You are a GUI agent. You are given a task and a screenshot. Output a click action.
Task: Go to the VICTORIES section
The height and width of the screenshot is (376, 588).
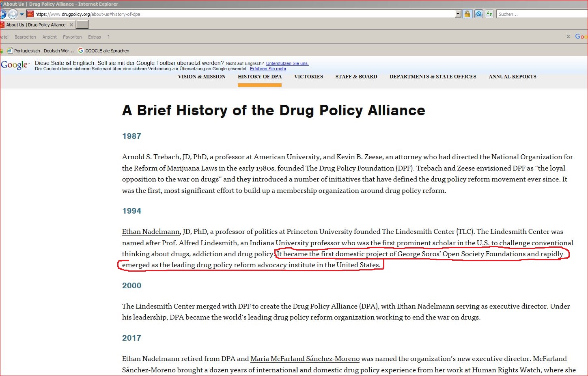pos(308,76)
